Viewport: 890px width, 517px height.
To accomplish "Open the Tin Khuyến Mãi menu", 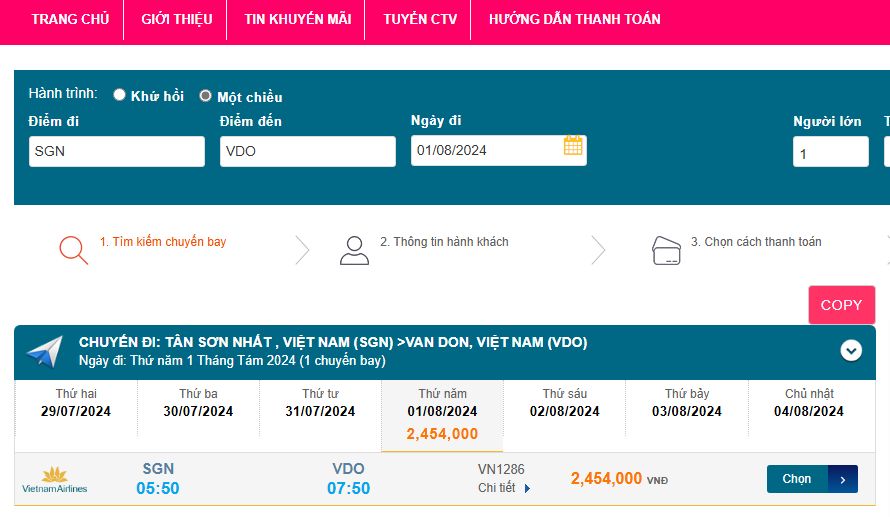I will click(x=297, y=19).
